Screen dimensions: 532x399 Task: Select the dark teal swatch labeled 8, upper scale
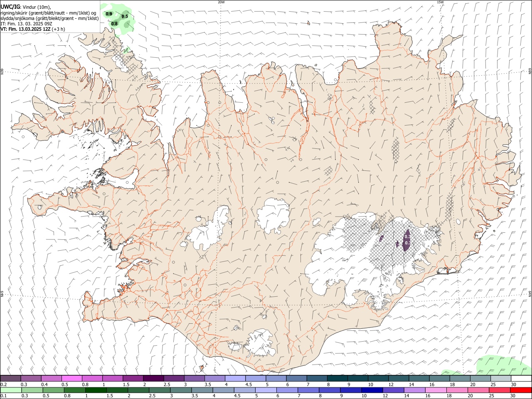(x=337, y=378)
